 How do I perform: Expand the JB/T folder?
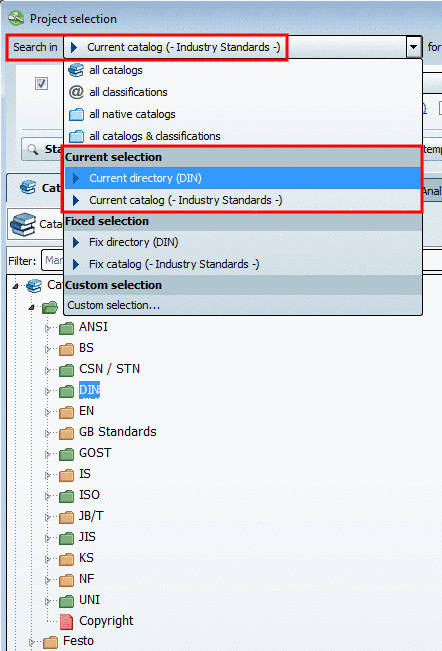[48, 517]
